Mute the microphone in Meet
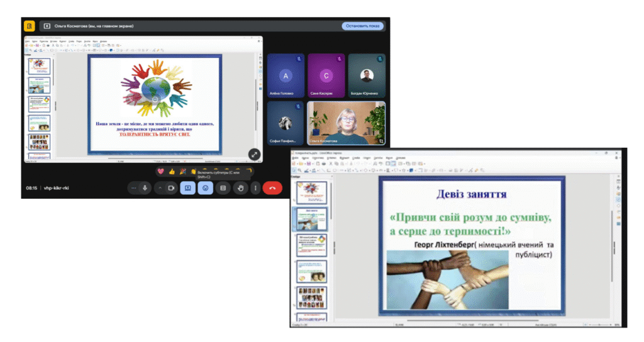644x342 pixels. pos(145,187)
